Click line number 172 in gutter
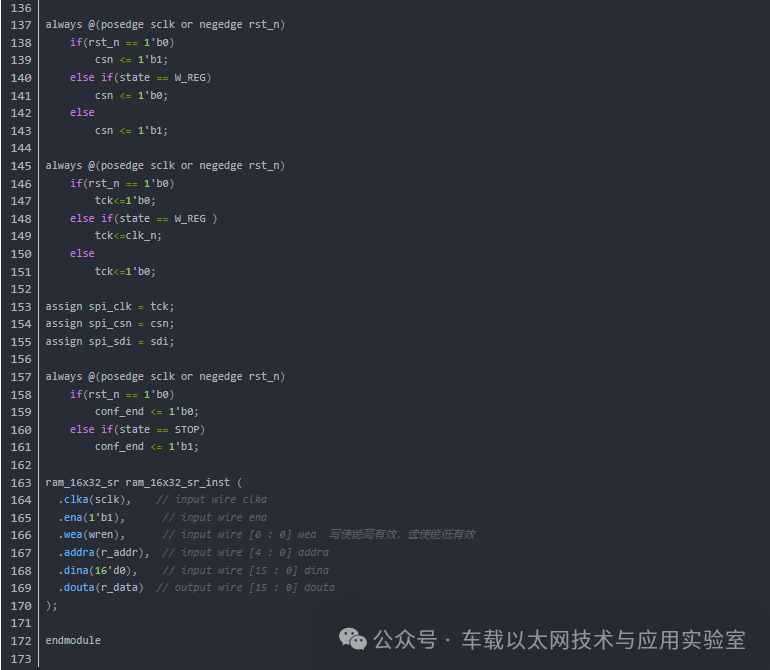Image resolution: width=770 pixels, height=670 pixels. 21,641
